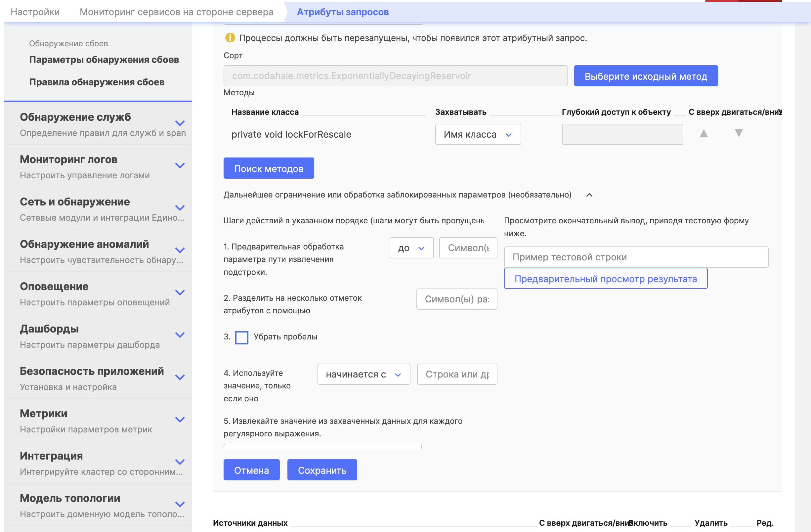Screen dimensions: 811x532
Task: Expand the Обнаружение служб sidebar section
Action: pos(180,123)
